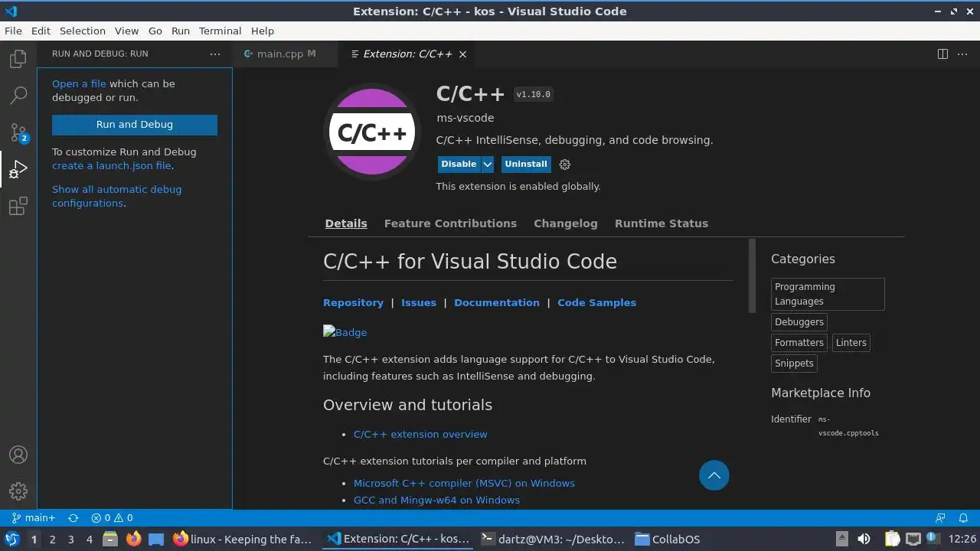Viewport: 980px width, 551px height.
Task: Click the Badge image link
Action: tap(345, 332)
